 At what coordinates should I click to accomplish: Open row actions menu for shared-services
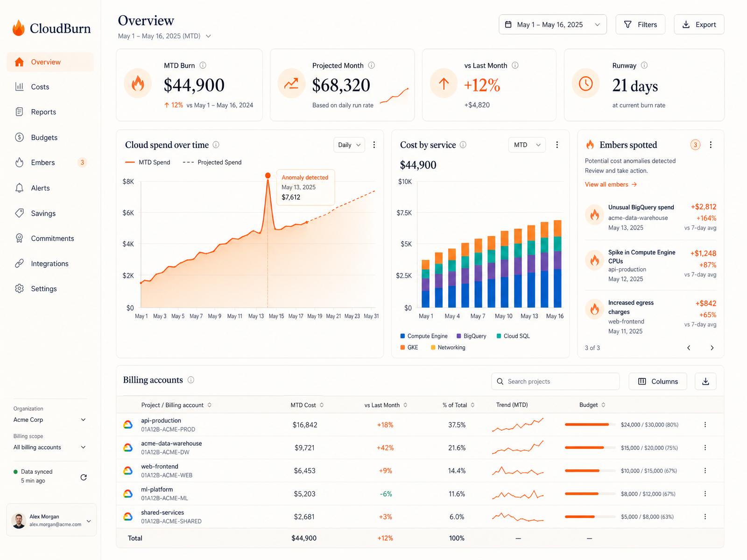click(x=705, y=517)
